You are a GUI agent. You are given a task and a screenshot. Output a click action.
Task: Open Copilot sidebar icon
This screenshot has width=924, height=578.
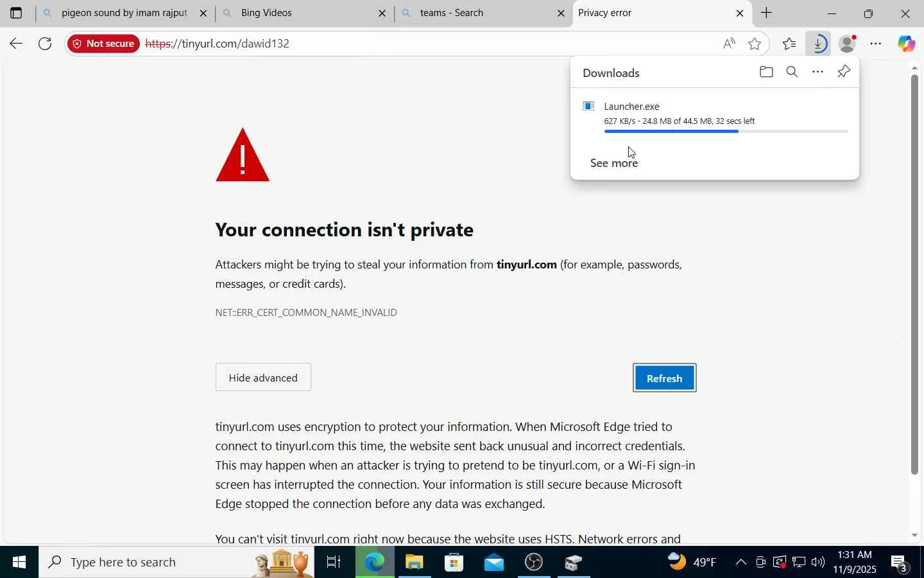(906, 44)
